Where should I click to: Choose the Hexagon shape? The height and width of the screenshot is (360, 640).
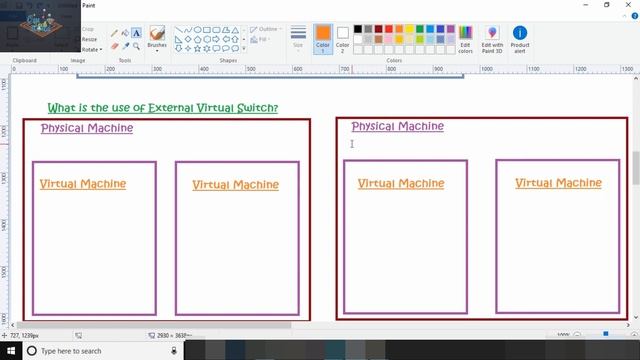click(x=207, y=39)
